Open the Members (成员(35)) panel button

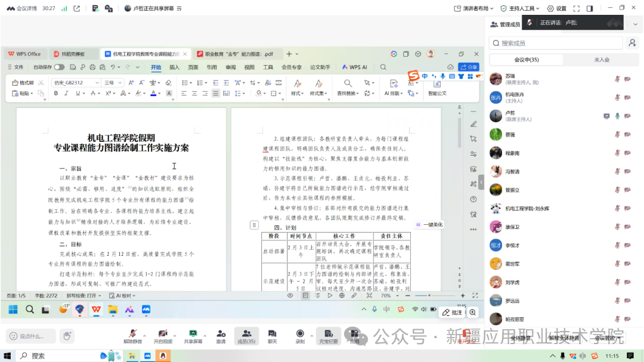tap(246, 336)
